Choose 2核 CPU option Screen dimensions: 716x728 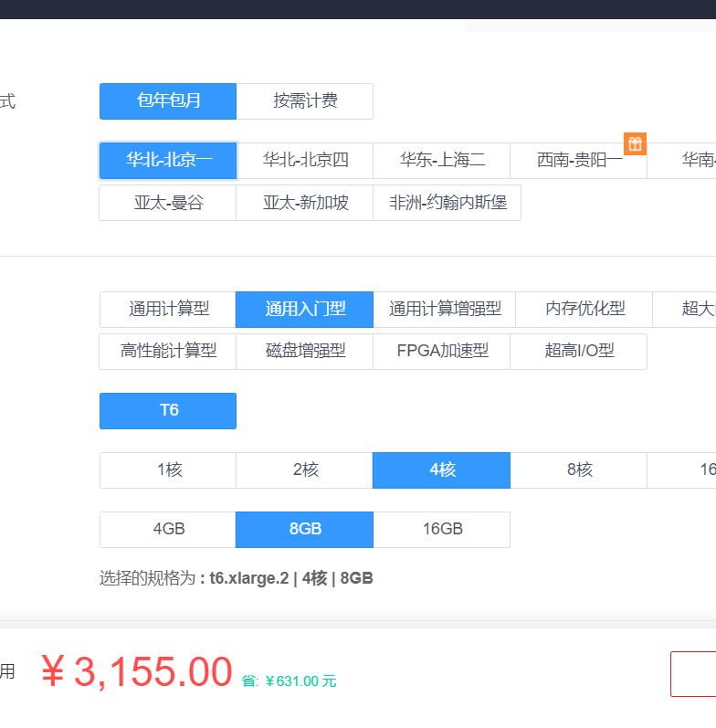[x=305, y=470]
